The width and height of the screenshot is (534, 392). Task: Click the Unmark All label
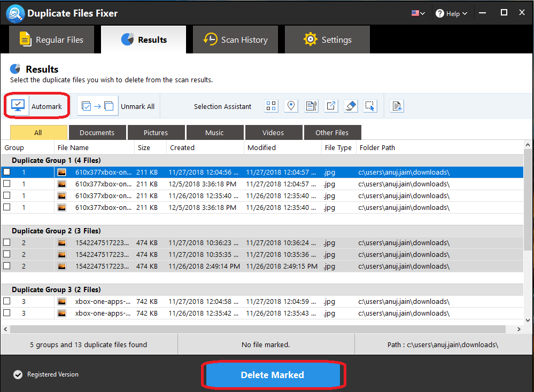point(137,106)
